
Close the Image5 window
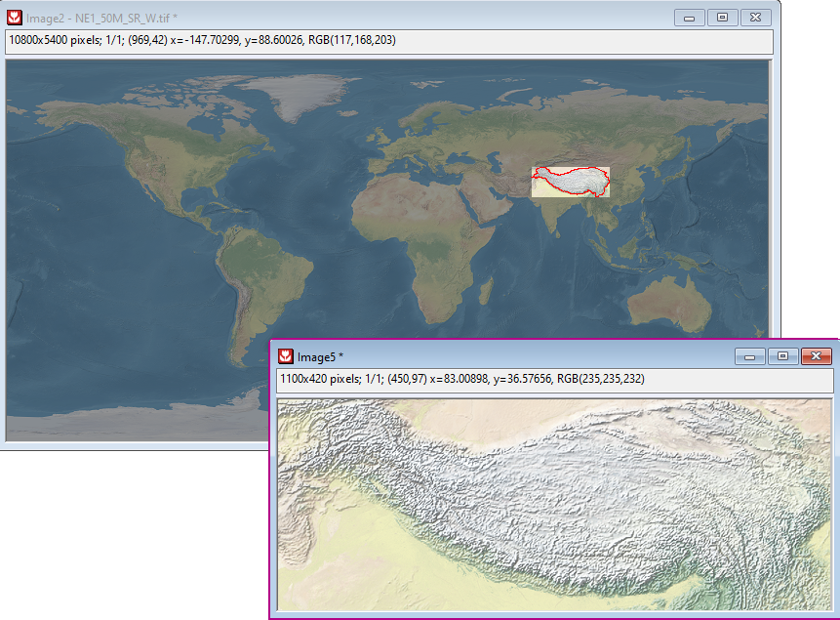(815, 356)
